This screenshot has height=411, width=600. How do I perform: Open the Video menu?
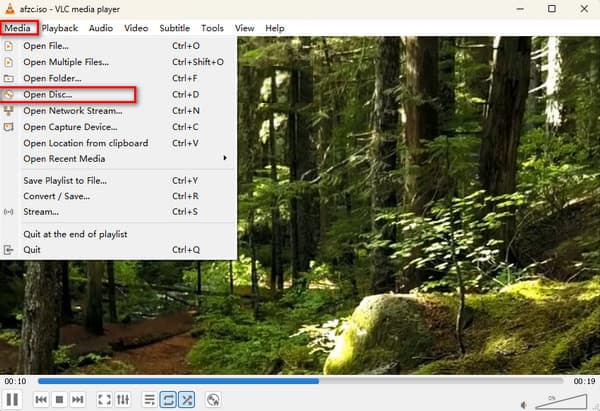[x=136, y=28]
